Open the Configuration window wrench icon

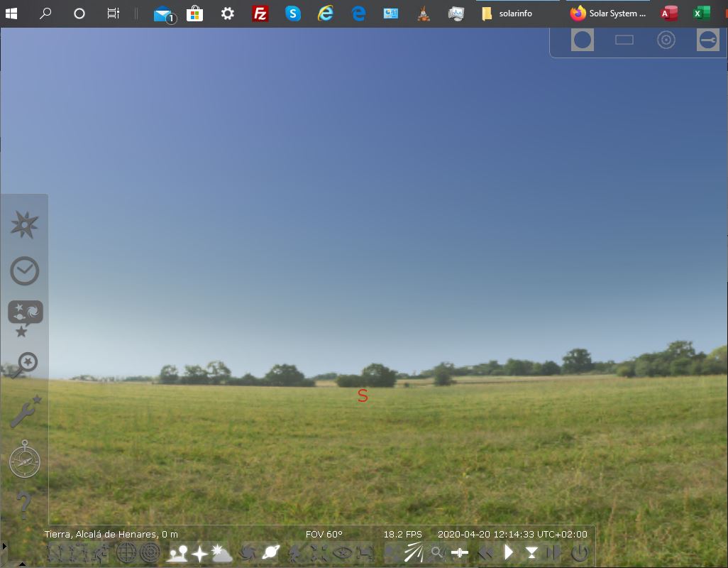pyautogui.click(x=25, y=412)
